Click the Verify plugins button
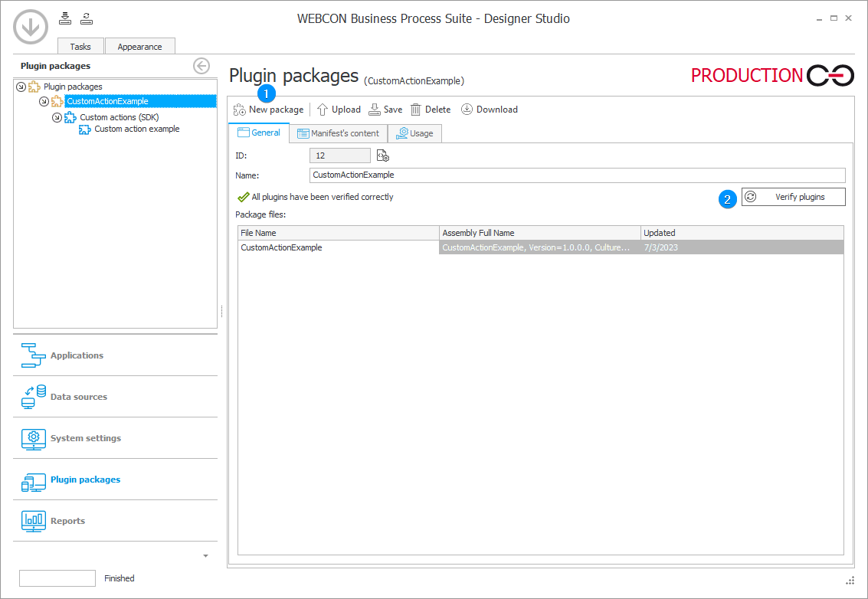868x599 pixels. (793, 197)
